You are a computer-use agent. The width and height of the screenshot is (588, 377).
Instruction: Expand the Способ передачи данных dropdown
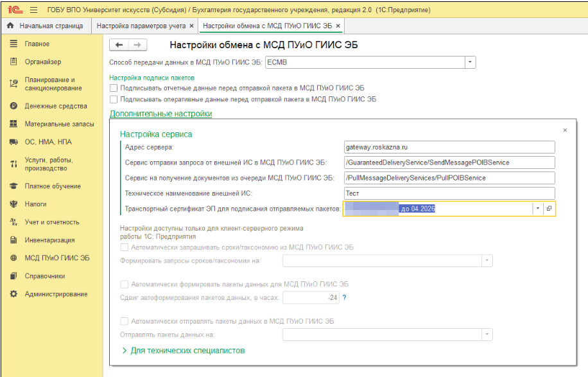470,62
